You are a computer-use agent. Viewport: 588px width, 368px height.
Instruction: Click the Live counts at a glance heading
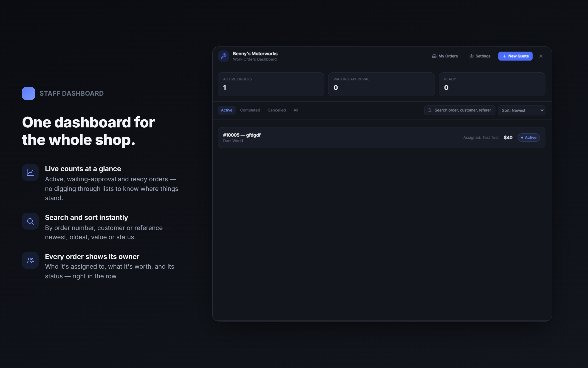click(x=83, y=169)
